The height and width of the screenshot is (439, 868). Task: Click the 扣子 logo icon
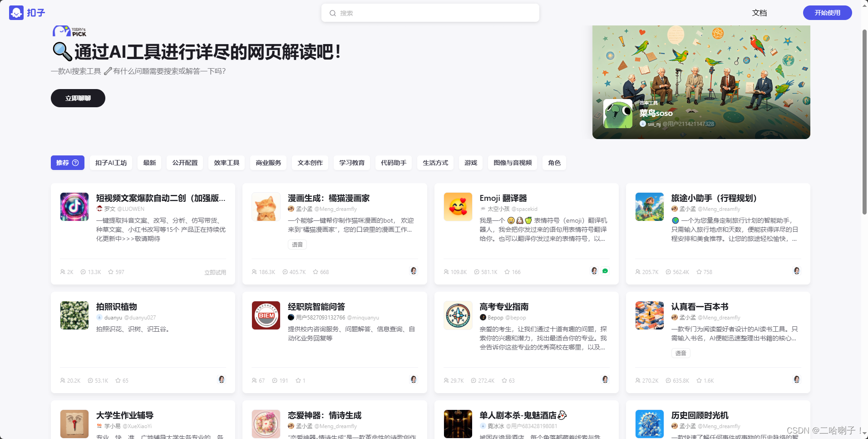point(16,13)
